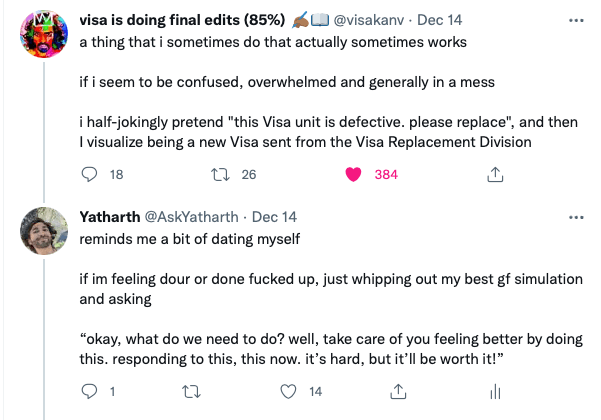Open more options on Yatharth's tweet
The image size is (601, 420).
point(575,217)
